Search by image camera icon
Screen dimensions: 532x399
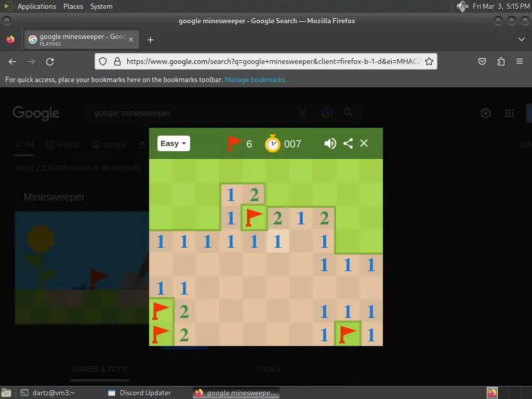coord(327,113)
